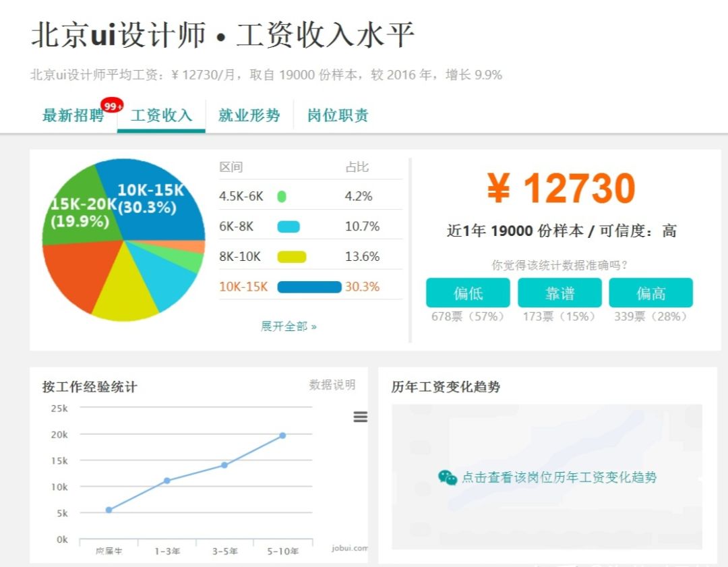Open the line chart export menu icon

tap(361, 417)
